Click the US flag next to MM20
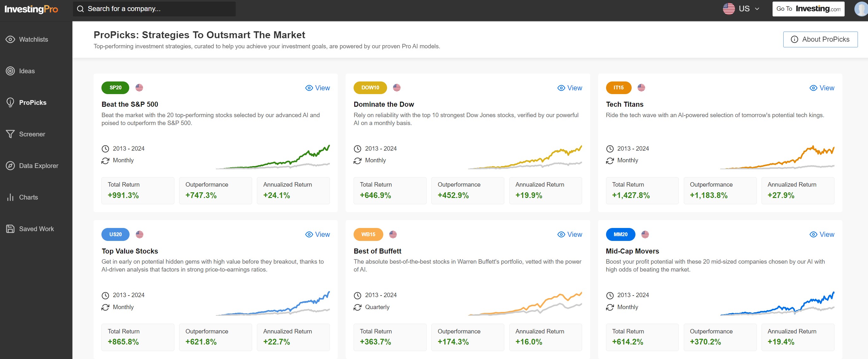Screen dimensions: 868x359 coord(645,234)
